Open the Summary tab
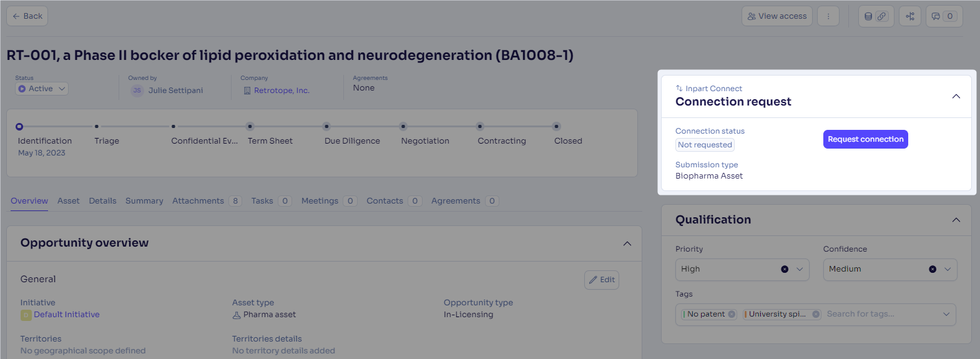The width and height of the screenshot is (980, 359). click(144, 201)
